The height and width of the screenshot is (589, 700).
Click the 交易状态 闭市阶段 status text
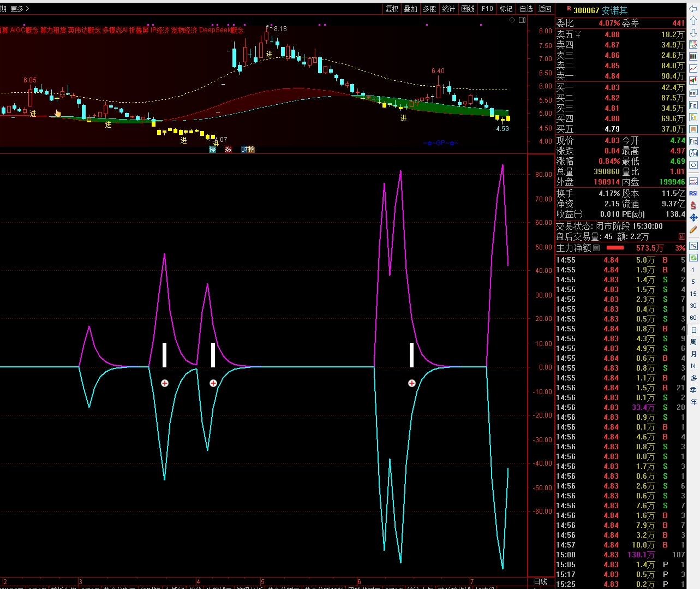point(609,226)
